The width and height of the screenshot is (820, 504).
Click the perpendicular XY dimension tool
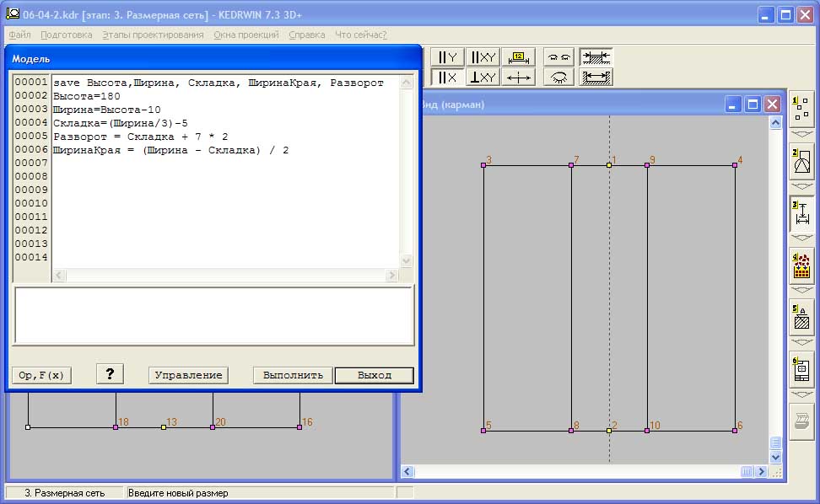click(483, 78)
